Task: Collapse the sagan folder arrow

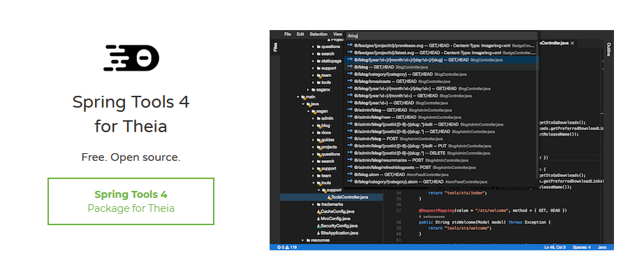Action: pyautogui.click(x=308, y=111)
